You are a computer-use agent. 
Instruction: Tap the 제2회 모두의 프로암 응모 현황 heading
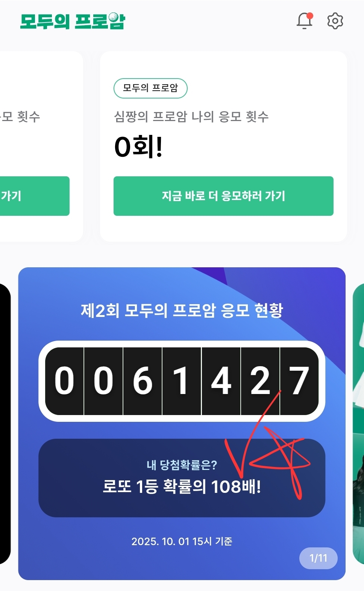click(182, 311)
